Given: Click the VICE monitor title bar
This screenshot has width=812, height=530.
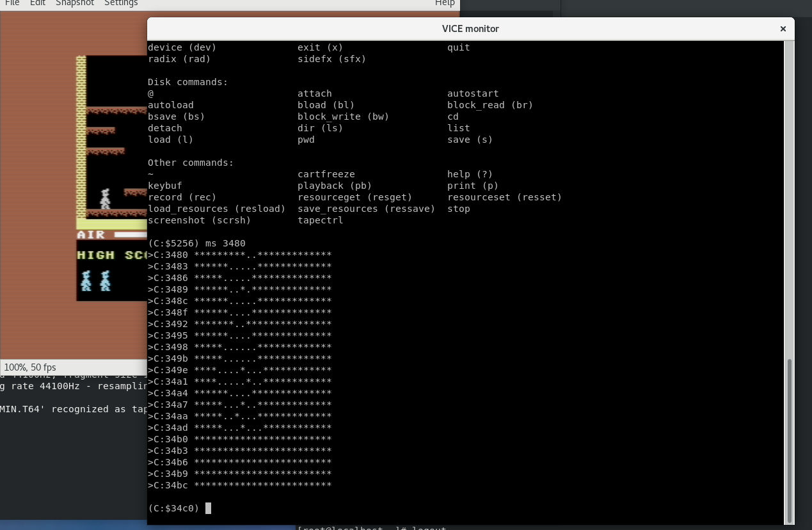Looking at the screenshot, I should coord(470,29).
